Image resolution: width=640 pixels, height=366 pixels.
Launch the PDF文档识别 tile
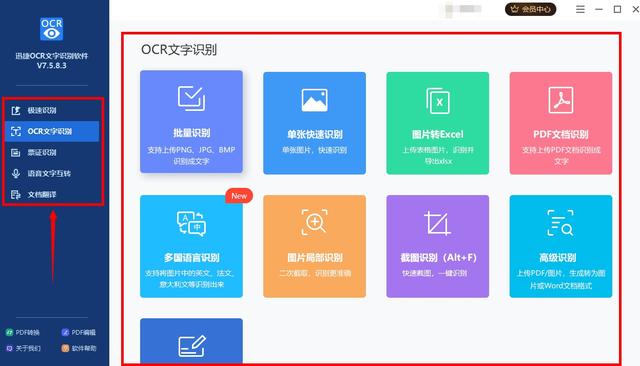click(x=561, y=123)
